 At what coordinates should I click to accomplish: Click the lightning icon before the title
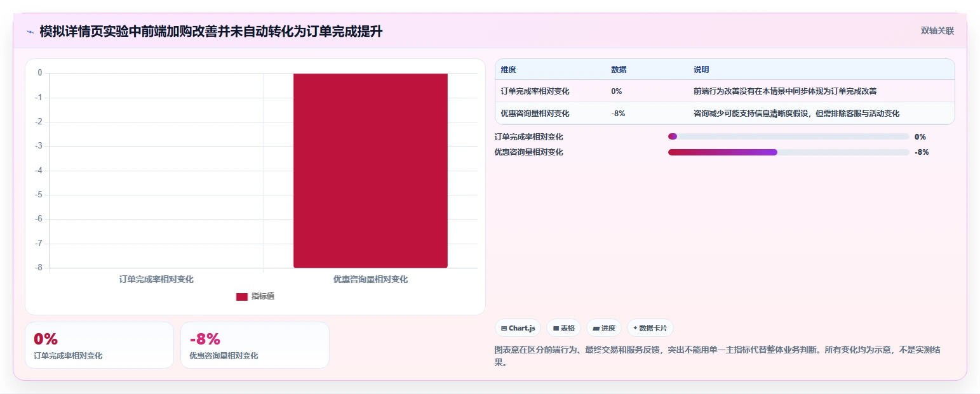tap(30, 32)
